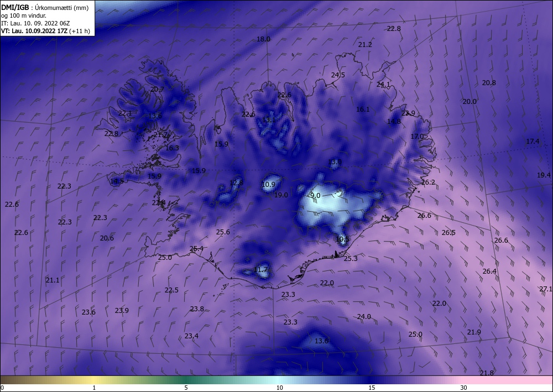
Task: Click the '21.2' value on the map
Action: 365,45
